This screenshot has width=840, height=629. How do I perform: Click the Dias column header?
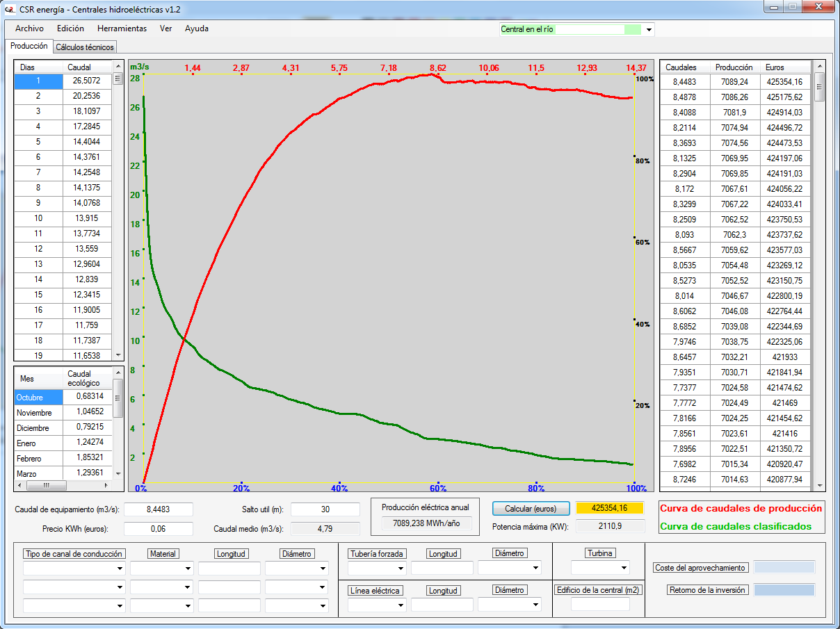point(38,67)
